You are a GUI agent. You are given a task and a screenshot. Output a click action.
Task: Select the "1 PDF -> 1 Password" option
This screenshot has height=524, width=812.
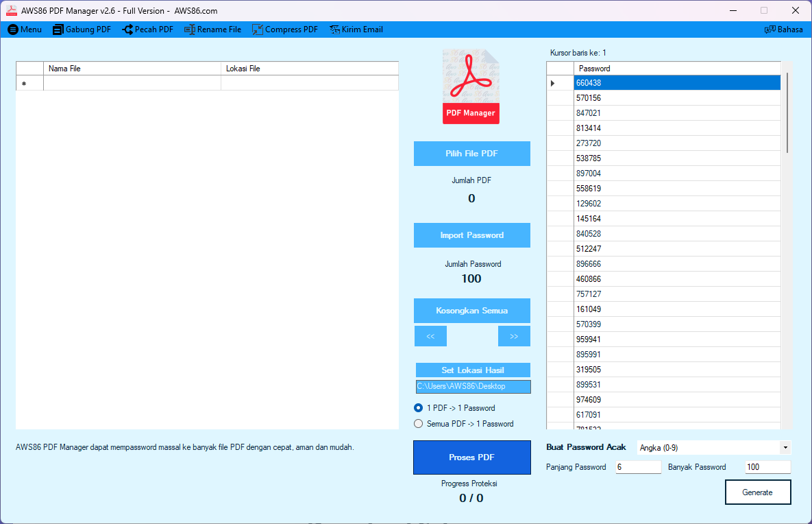point(419,408)
